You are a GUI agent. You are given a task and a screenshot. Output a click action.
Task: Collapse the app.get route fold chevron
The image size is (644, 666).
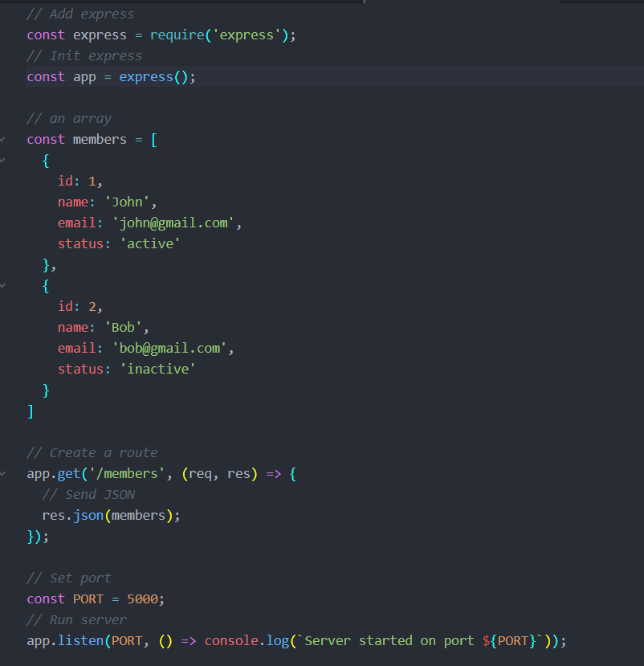click(2, 474)
